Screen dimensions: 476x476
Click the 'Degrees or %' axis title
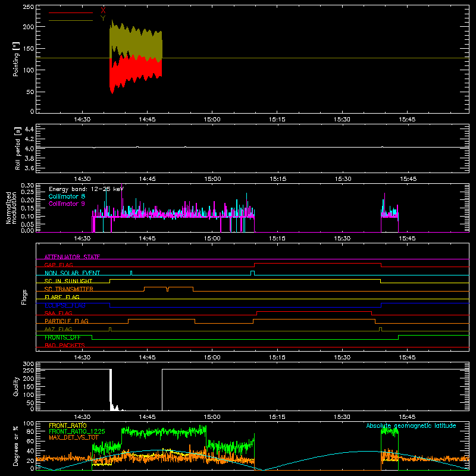(16, 446)
